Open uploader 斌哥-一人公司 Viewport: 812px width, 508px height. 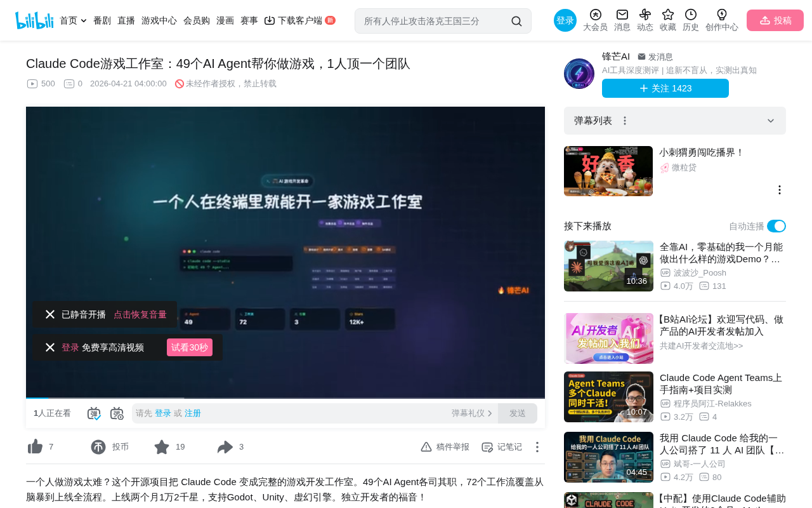click(x=700, y=464)
